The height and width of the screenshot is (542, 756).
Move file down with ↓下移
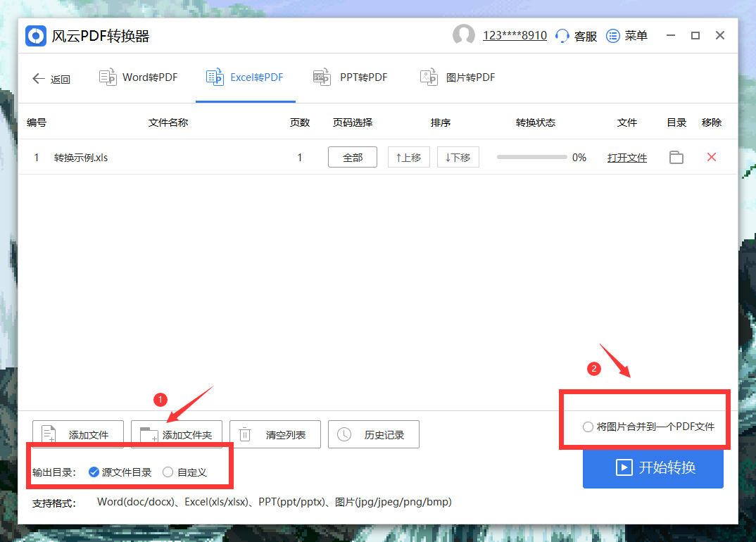coord(458,157)
